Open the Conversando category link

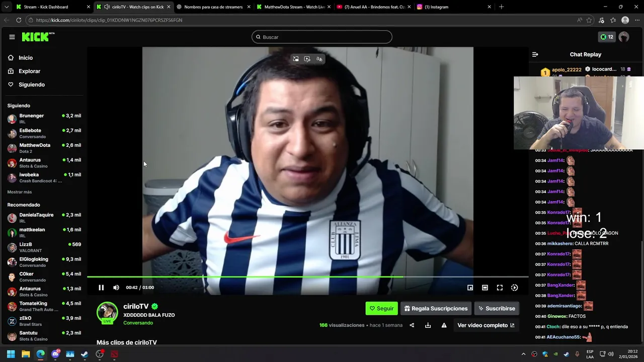138,323
